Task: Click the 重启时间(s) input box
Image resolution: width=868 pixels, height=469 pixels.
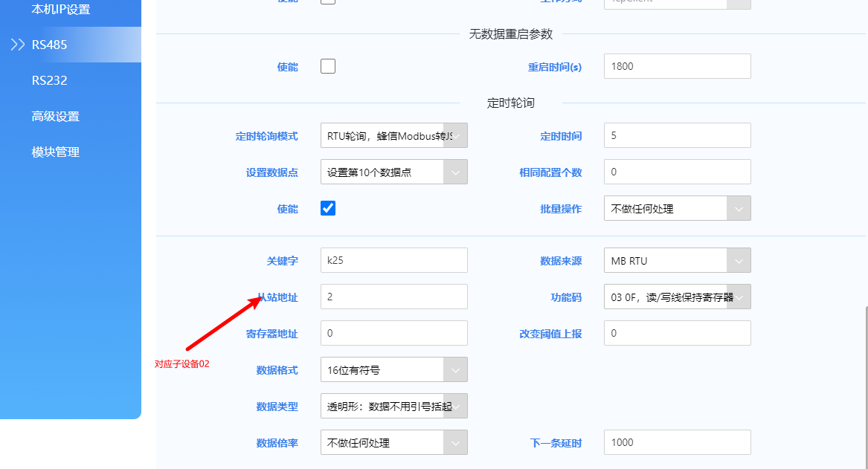Action: (677, 66)
